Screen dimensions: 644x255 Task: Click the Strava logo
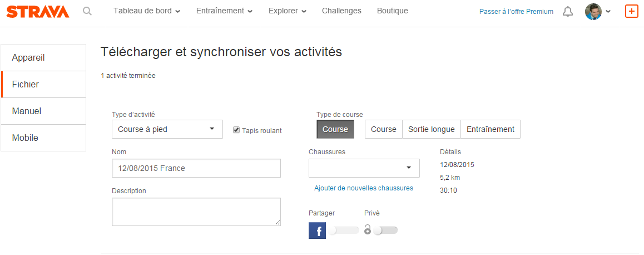38,11
